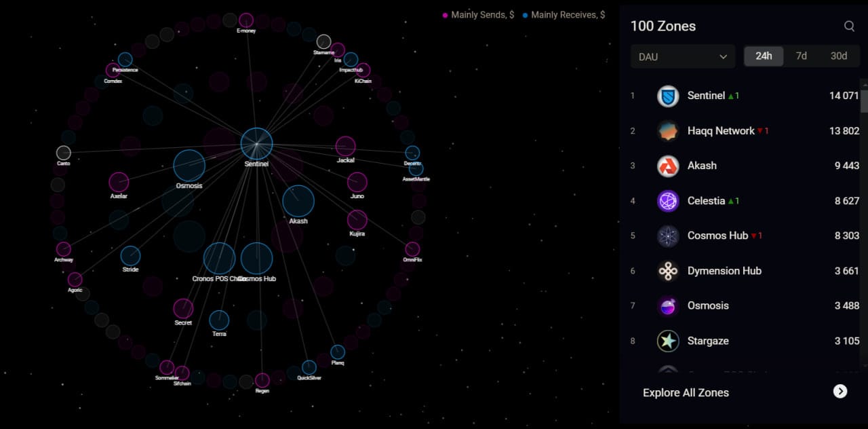The height and width of the screenshot is (429, 868).
Task: Click the Explore All Zones arrow button
Action: pos(840,392)
